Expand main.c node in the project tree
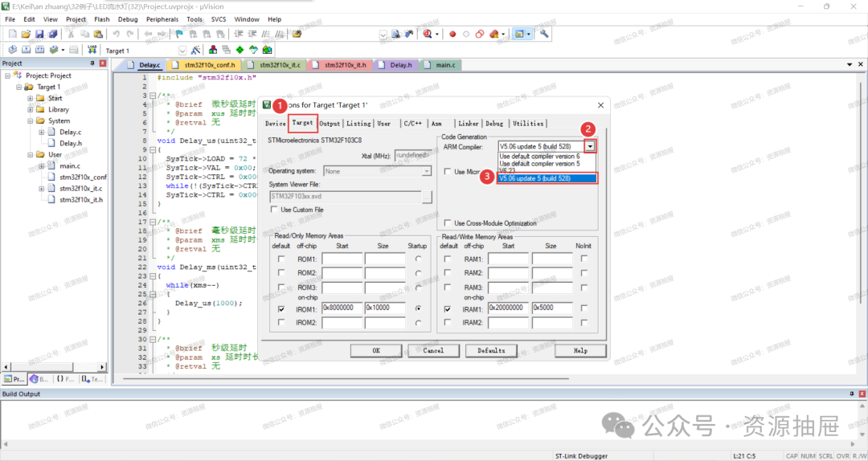This screenshot has height=461, width=868. click(42, 165)
